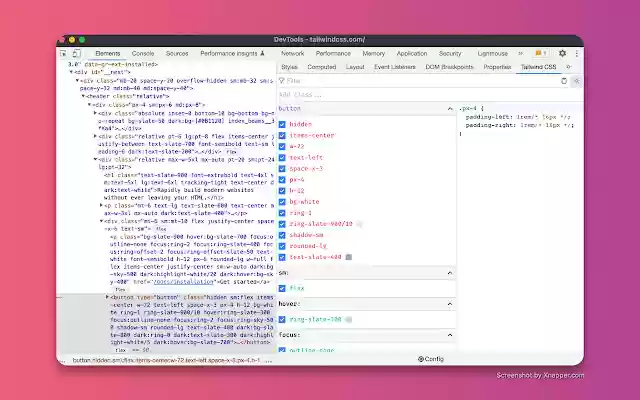The width and height of the screenshot is (640, 400).
Task: Expand the p class mt-6 text-lg node
Action: [101, 206]
